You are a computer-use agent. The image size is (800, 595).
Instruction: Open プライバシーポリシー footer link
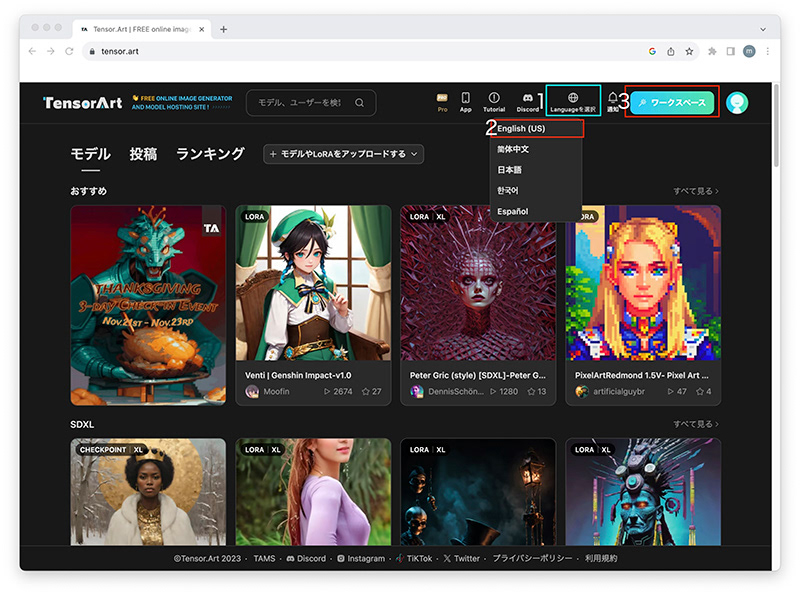pos(532,558)
